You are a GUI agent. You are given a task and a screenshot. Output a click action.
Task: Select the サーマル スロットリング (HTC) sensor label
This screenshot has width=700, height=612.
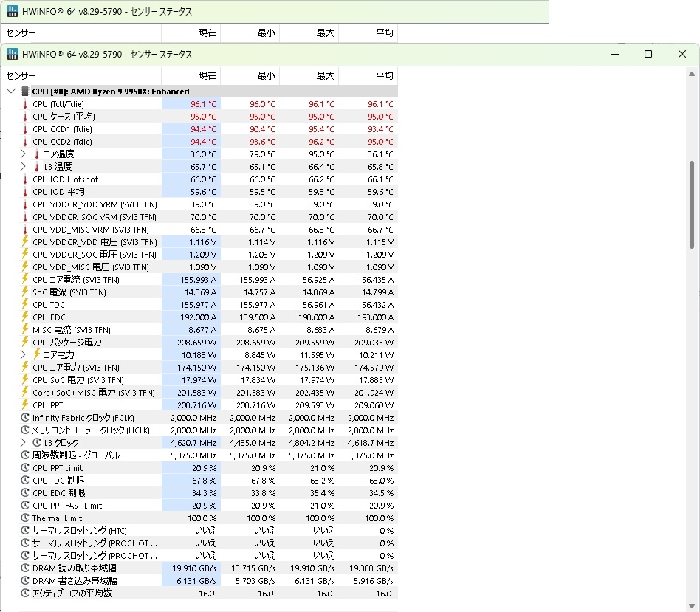point(80,530)
